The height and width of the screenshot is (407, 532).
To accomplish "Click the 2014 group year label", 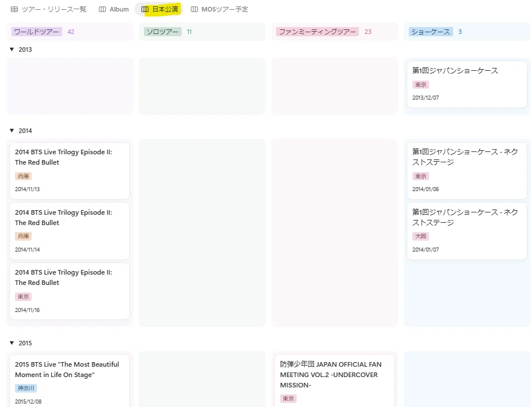I will (25, 131).
